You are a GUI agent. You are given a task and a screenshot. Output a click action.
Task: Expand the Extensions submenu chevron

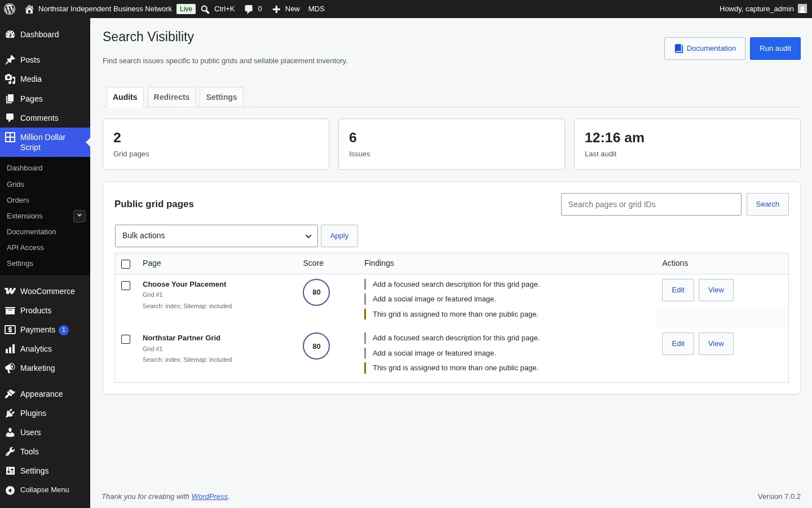tap(80, 216)
